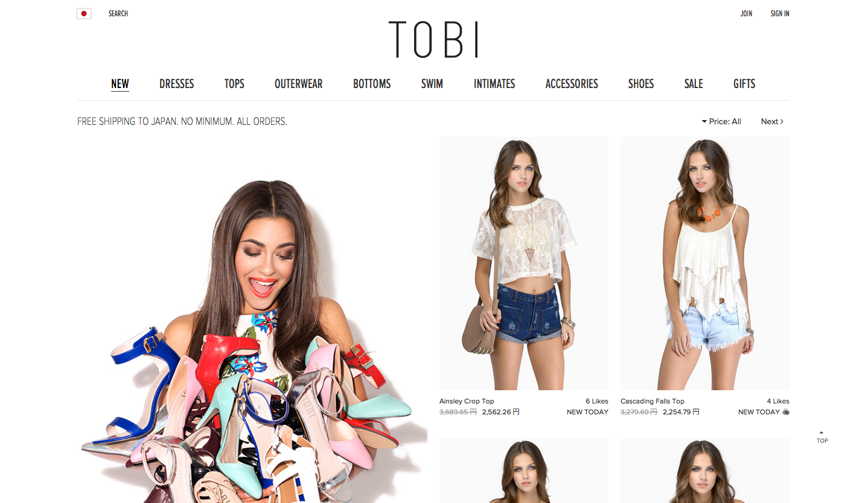Click the Japan flag country icon
The height and width of the screenshot is (503, 868).
(x=84, y=13)
